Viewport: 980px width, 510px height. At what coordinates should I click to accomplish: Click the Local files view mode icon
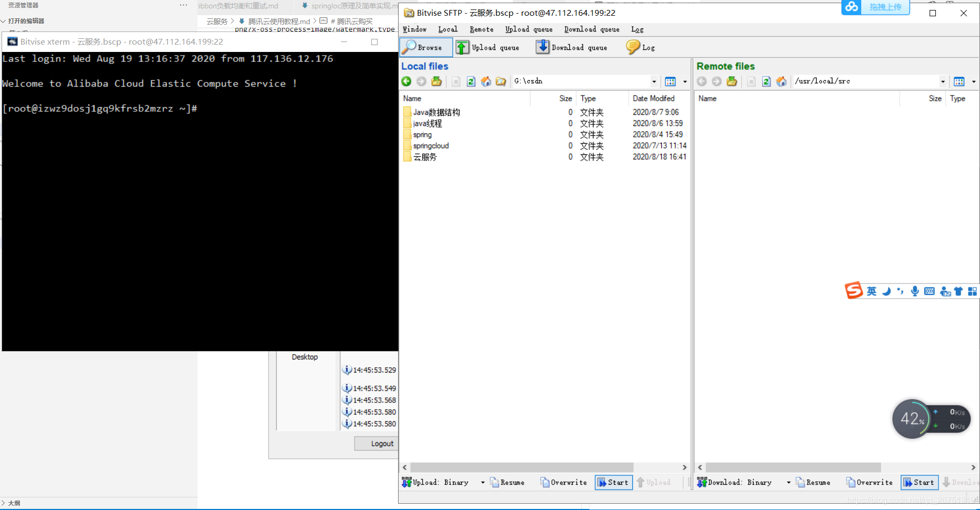point(670,81)
